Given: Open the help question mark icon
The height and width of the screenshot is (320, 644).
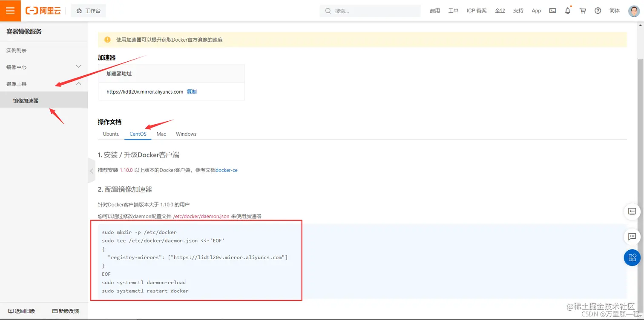Looking at the screenshot, I should [x=598, y=11].
